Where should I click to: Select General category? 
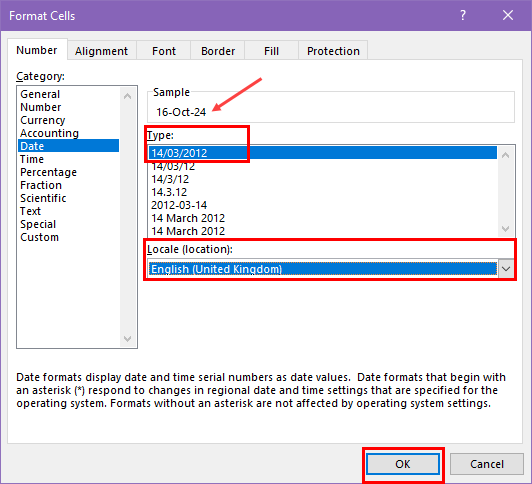click(69, 94)
